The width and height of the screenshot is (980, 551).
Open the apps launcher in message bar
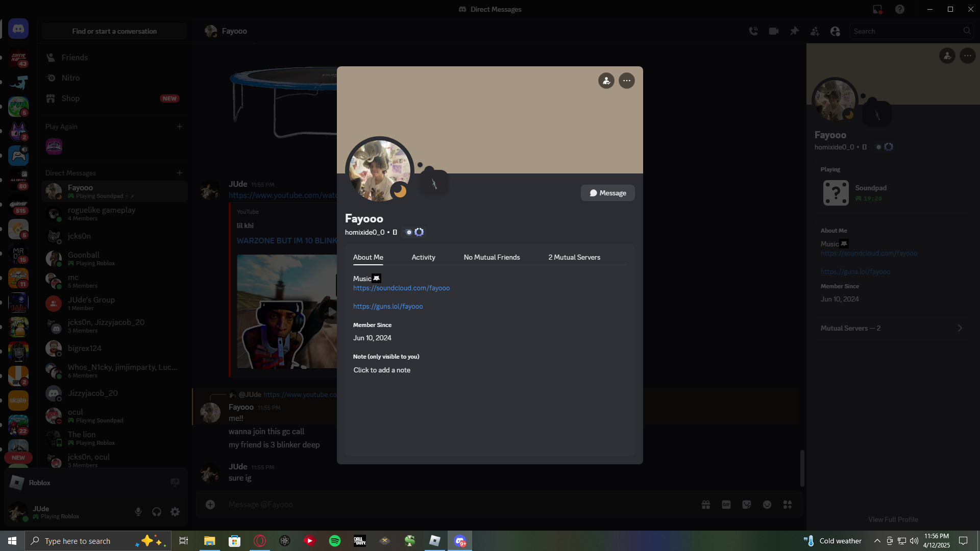point(788,505)
